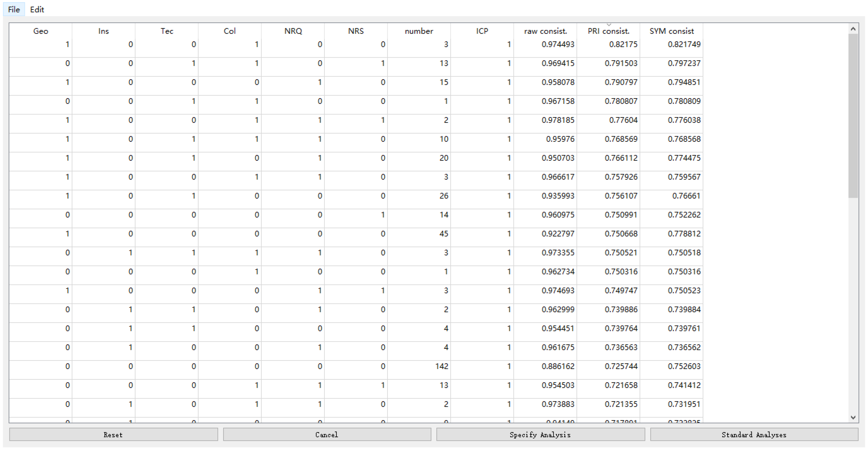Click the PRI consist. column sort header
Image resolution: width=868 pixels, height=450 pixels.
coord(608,31)
